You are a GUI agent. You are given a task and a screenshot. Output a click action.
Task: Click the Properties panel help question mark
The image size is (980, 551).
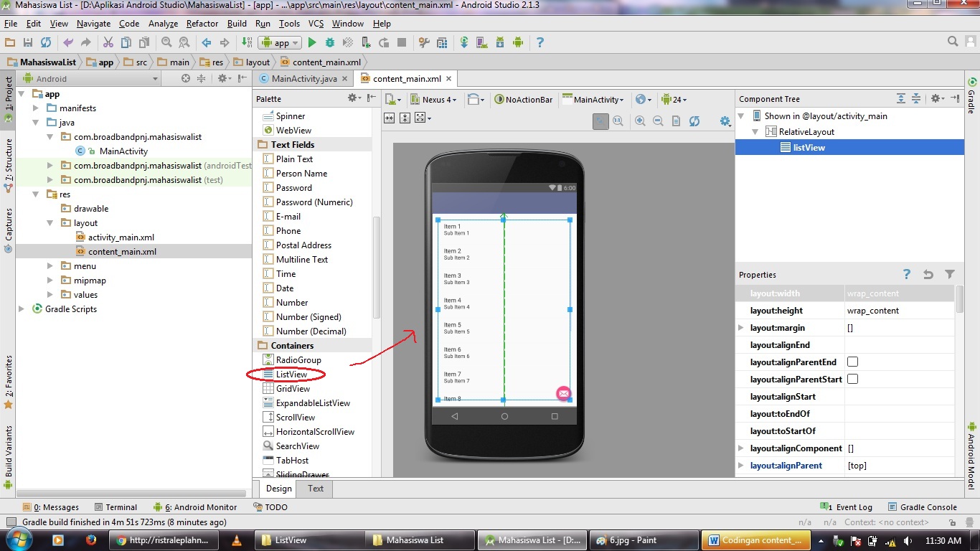pos(907,274)
